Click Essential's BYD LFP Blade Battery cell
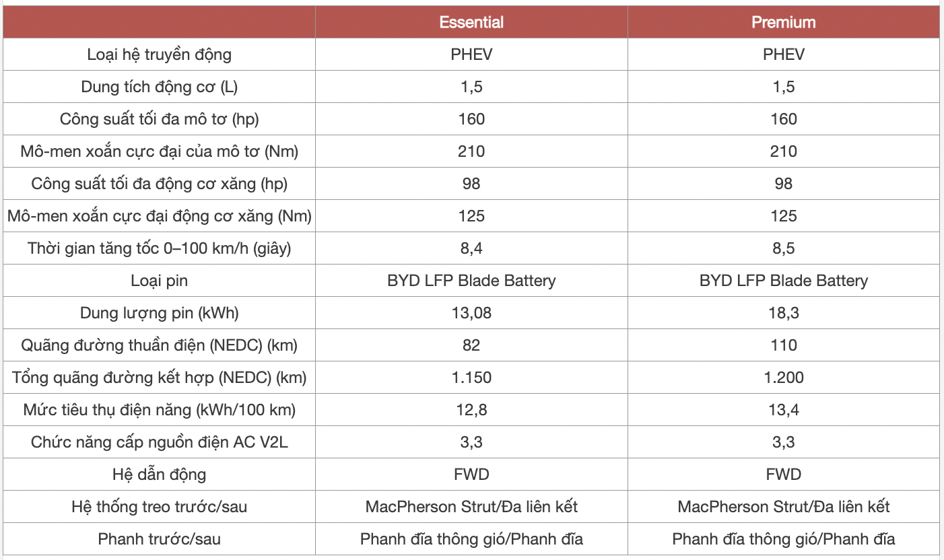 [x=471, y=281]
